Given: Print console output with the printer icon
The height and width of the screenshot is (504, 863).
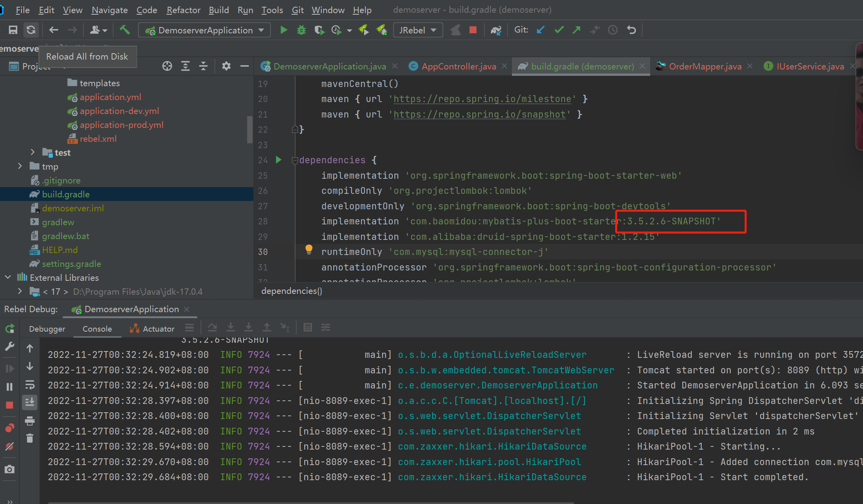Looking at the screenshot, I should [30, 421].
